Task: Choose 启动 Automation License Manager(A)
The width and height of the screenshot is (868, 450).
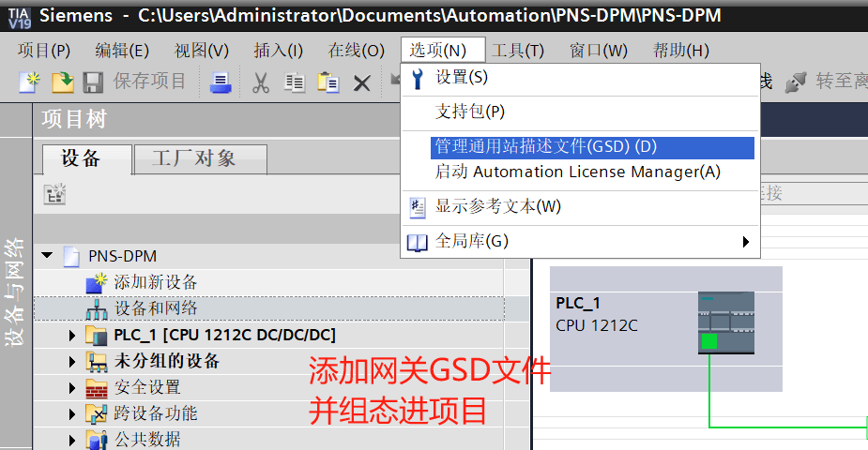Action: 580,172
